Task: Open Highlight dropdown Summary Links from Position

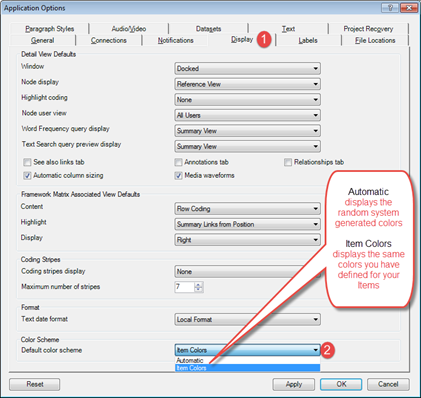Action: click(x=247, y=224)
